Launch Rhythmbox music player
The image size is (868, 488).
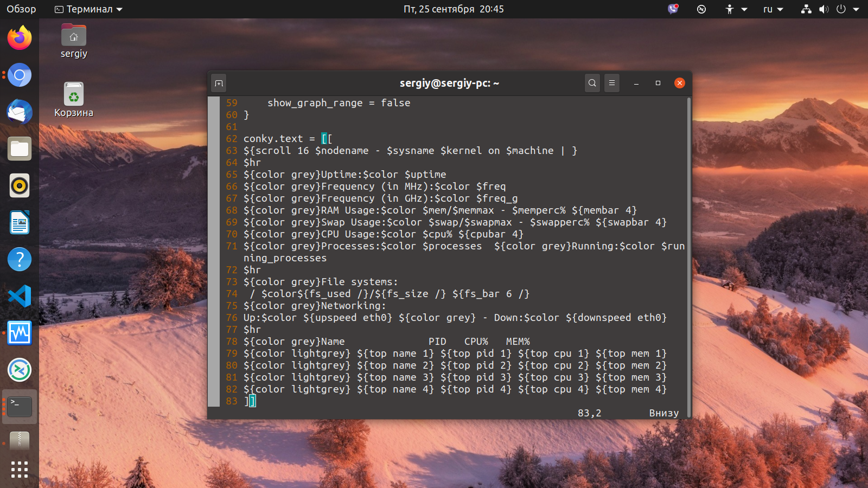tap(20, 185)
